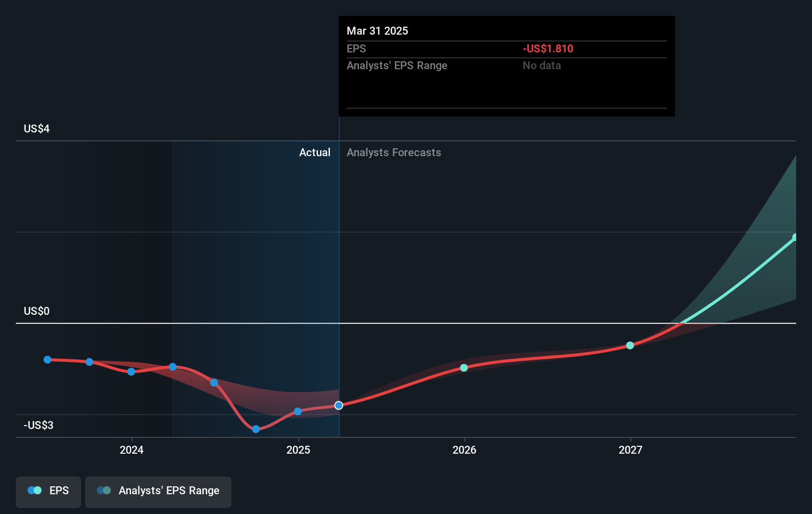The height and width of the screenshot is (514, 812).
Task: Click the EPS point at start of 2025
Action: [x=298, y=411]
